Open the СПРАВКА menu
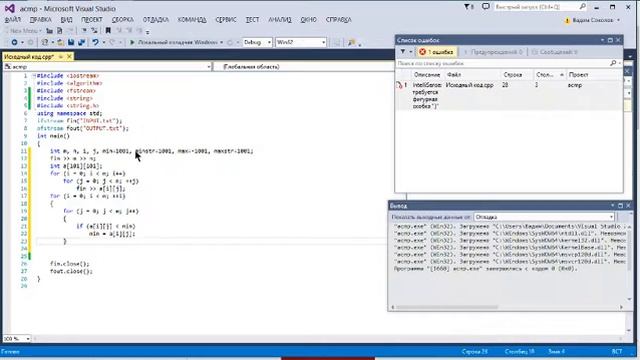This screenshot has height=360, width=640. (x=338, y=20)
